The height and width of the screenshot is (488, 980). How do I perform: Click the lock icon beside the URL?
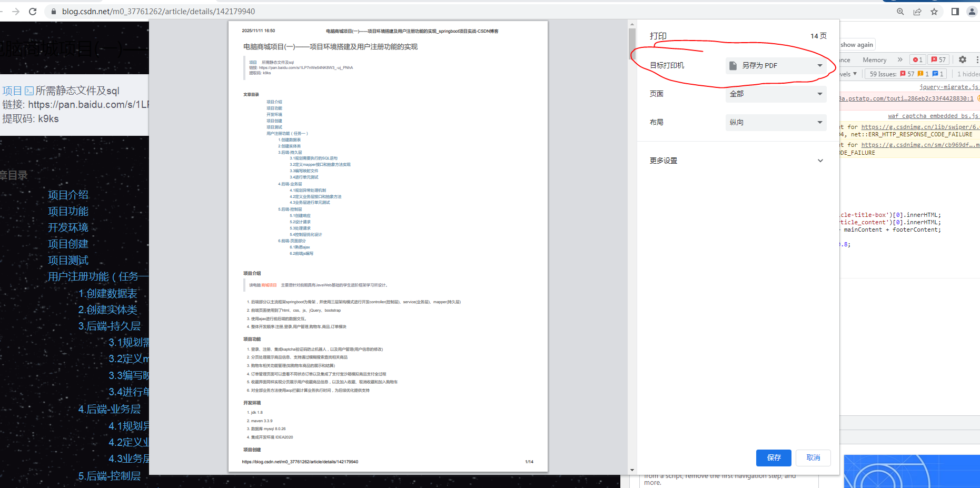click(x=53, y=12)
